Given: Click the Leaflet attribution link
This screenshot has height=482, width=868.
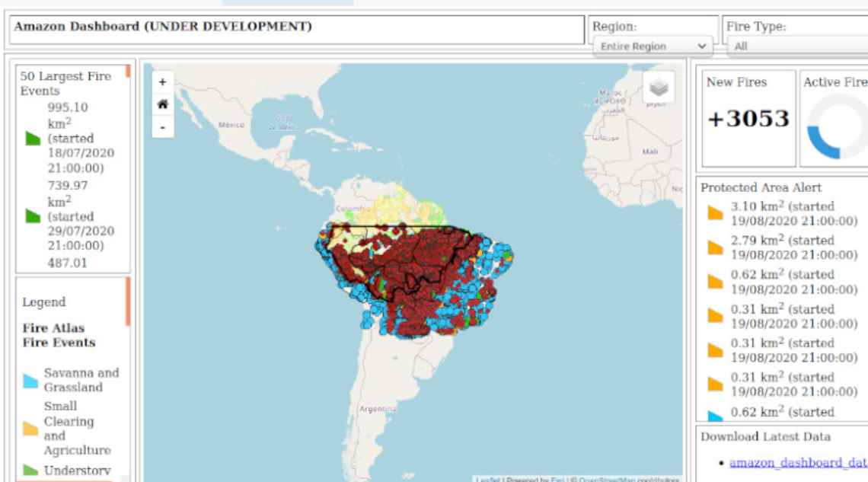Looking at the screenshot, I should click(x=484, y=479).
